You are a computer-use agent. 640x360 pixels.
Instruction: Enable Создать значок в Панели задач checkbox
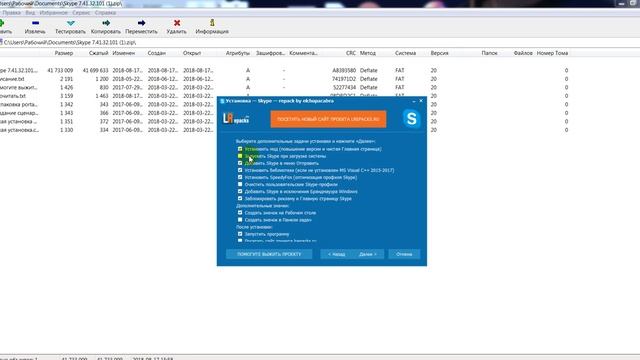(240, 220)
